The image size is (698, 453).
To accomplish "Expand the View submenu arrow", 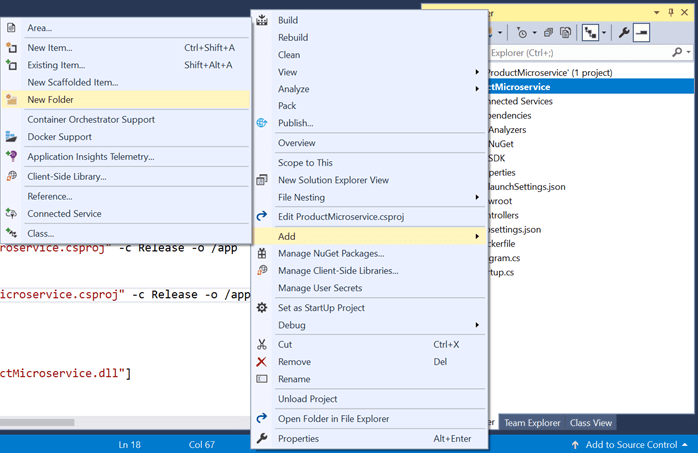I will (x=477, y=72).
